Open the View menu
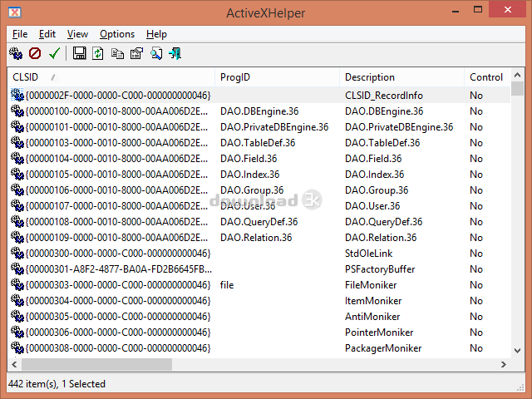This screenshot has height=399, width=532. coord(77,34)
